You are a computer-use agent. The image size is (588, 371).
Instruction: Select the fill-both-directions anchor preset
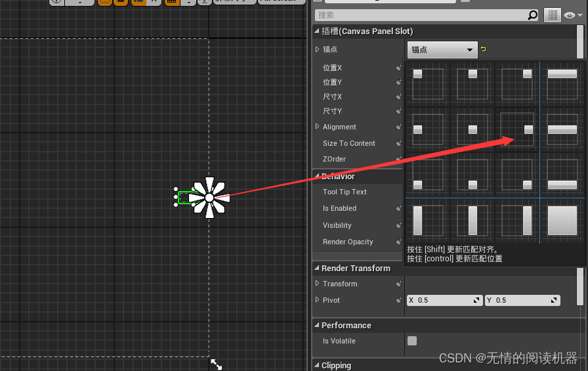click(x=562, y=221)
